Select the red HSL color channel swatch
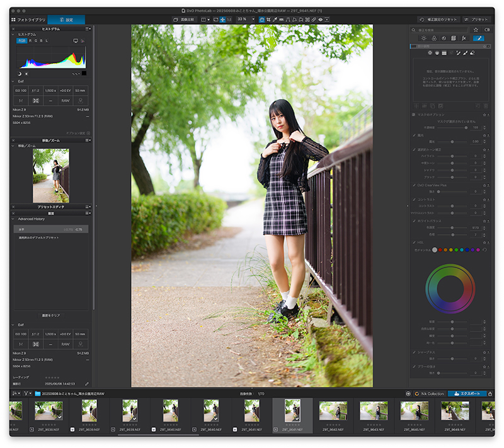This screenshot has width=504, height=448. (440, 250)
